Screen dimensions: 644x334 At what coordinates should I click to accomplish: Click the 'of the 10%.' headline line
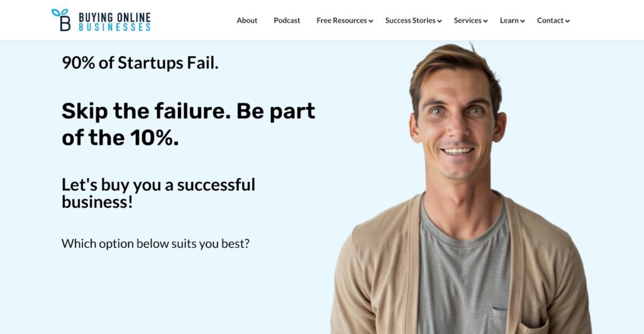120,138
